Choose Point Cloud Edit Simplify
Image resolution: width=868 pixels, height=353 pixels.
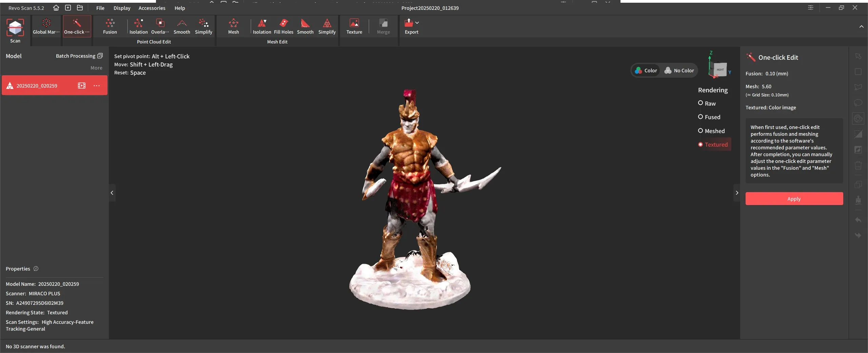203,26
